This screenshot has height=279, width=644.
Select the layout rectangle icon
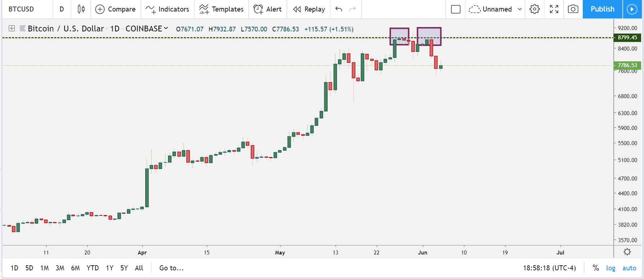click(456, 9)
